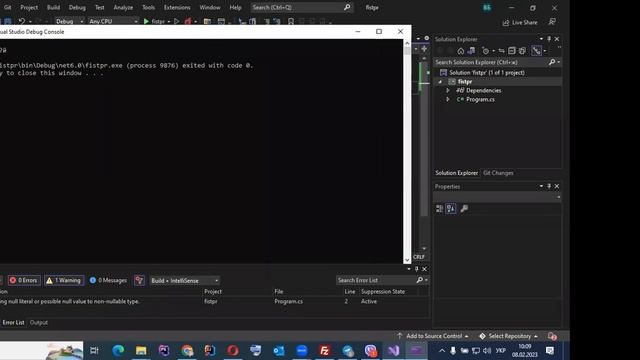
Task: Open the Window menu
Action: click(210, 7)
